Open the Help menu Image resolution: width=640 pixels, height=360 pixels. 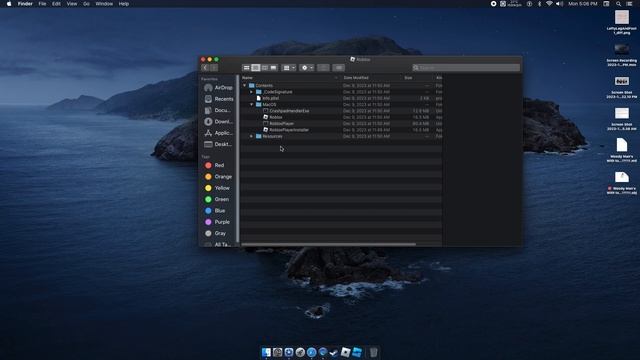(124, 4)
